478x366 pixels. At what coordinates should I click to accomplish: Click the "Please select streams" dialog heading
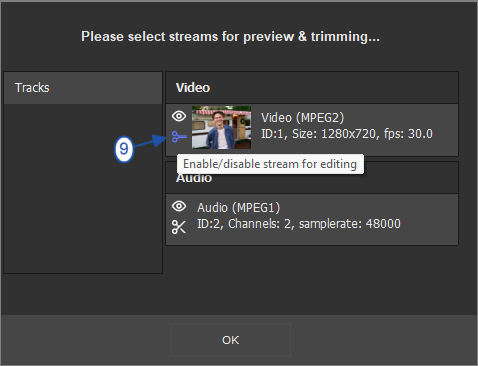230,37
